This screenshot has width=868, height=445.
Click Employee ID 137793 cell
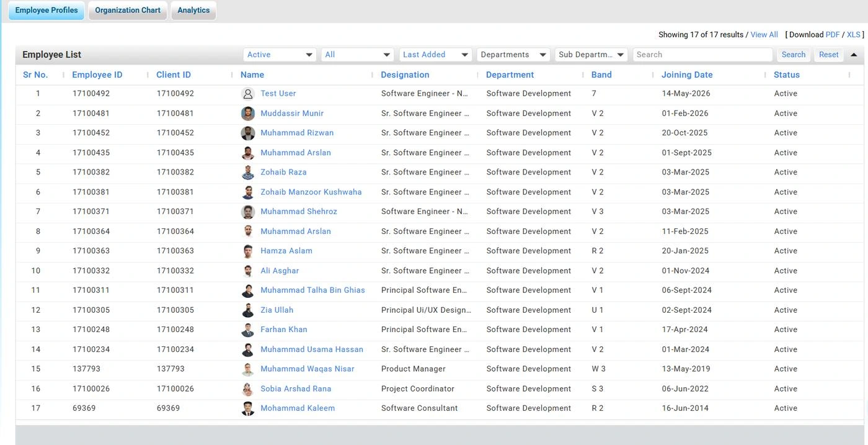click(86, 369)
